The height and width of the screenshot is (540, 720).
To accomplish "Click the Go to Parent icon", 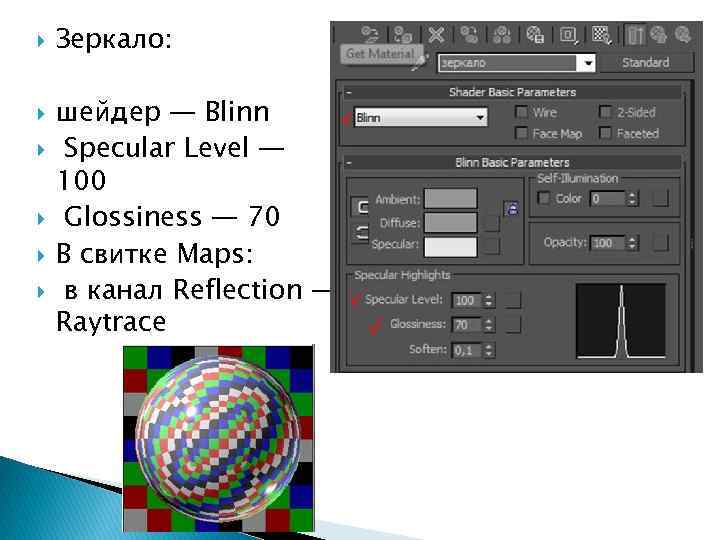I will (659, 35).
